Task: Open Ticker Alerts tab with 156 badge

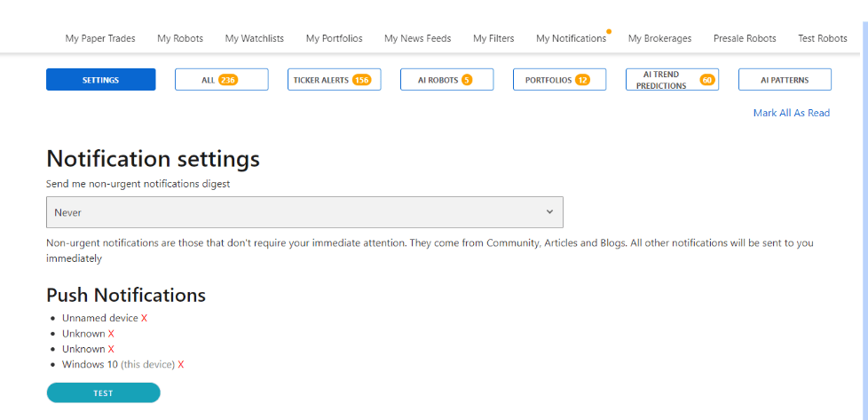Action: coord(335,80)
